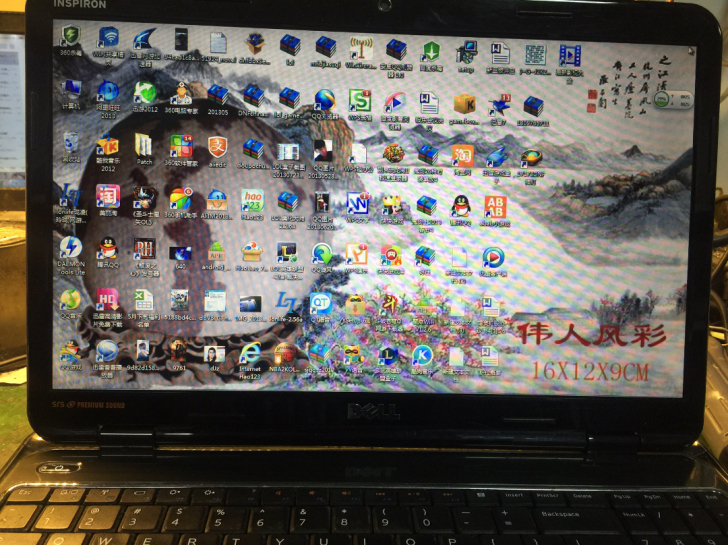Viewport: 728px width, 545px height.
Task: Launch QQ Browser blue globe icon
Action: [325, 101]
